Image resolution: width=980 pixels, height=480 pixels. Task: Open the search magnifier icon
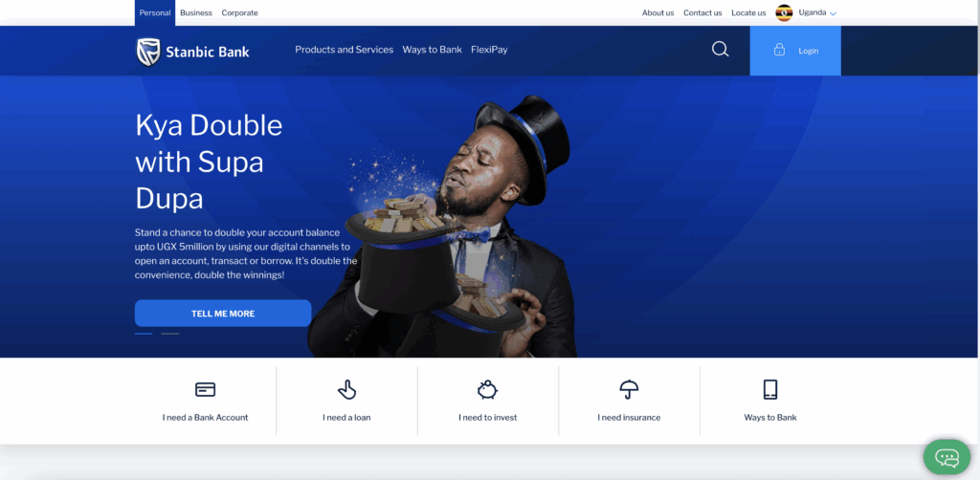point(720,50)
